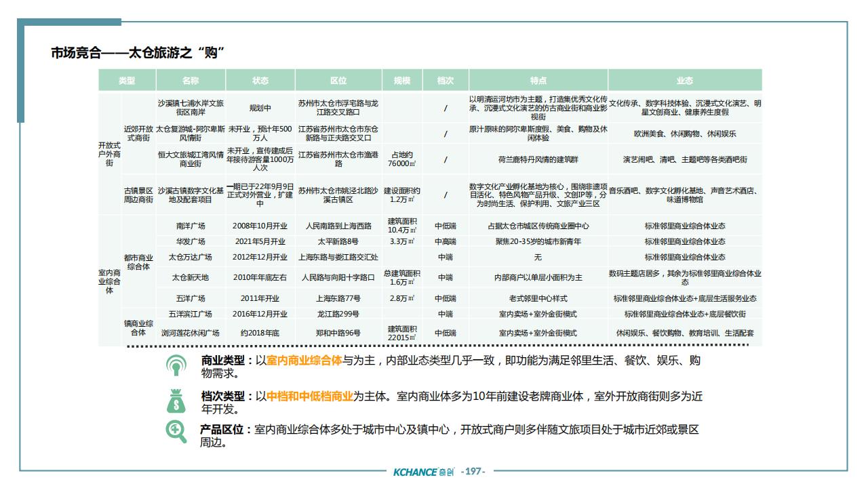Click the magnifier icon beside 产品区位
This screenshot has height=488, width=868.
coord(176,432)
